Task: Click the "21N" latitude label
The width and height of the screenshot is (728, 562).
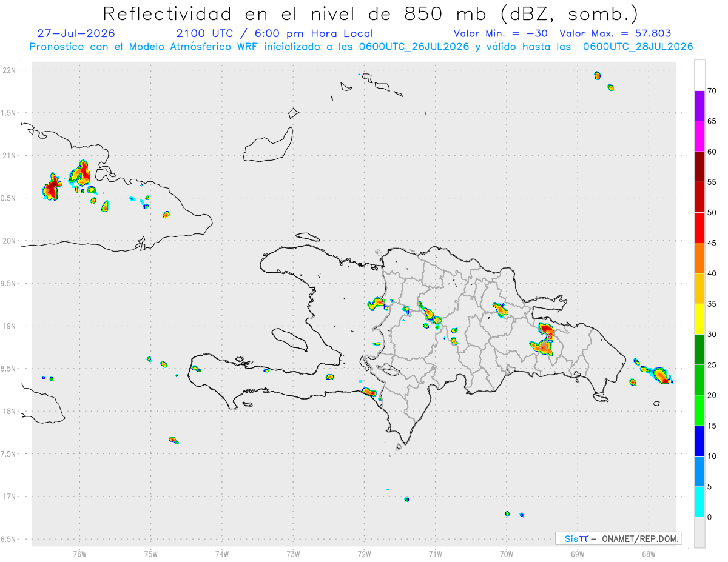Action: [10, 155]
